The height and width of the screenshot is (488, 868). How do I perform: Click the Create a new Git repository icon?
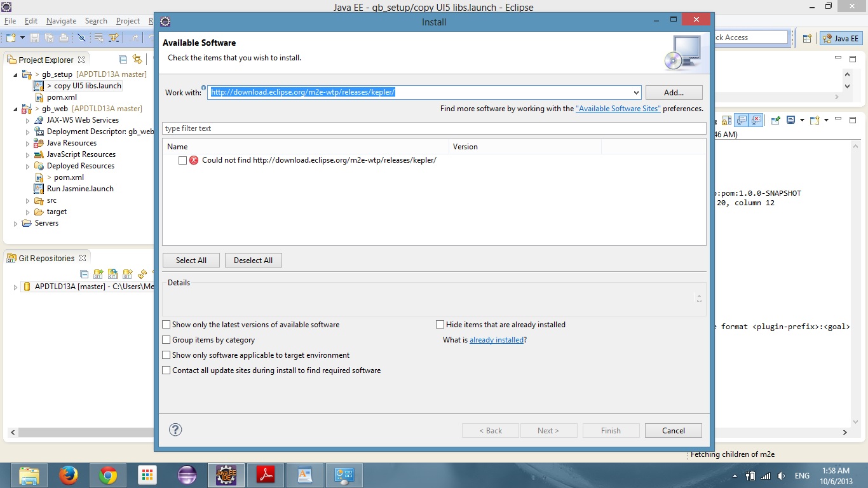pyautogui.click(x=128, y=274)
